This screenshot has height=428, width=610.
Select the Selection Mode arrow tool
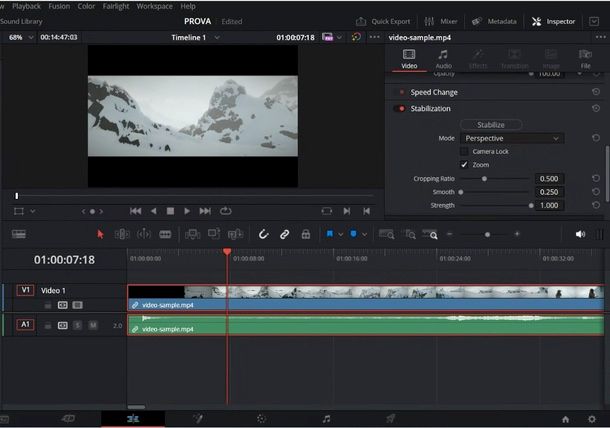(x=100, y=234)
